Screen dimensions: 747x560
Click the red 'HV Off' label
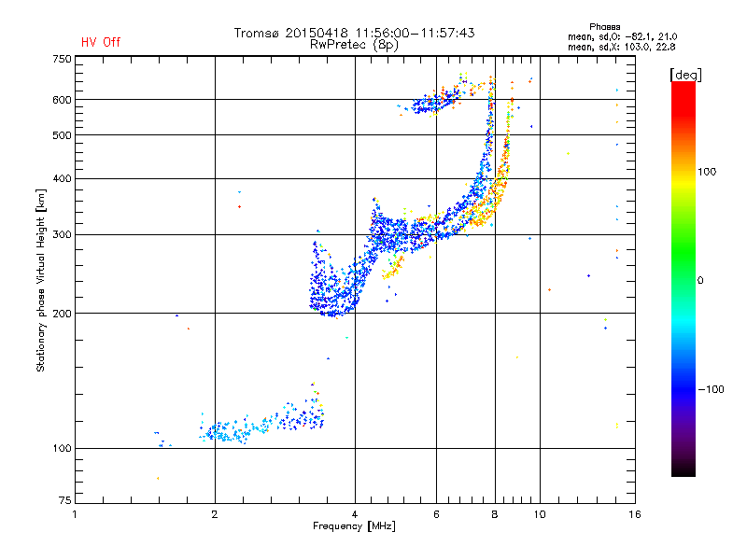101,42
